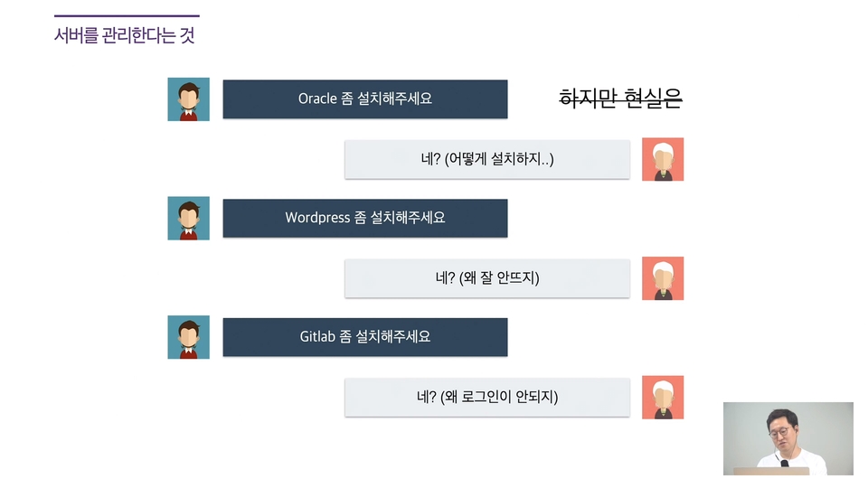This screenshot has height=488, width=868.
Task: Click the purple line above the slide title
Action: tap(127, 15)
